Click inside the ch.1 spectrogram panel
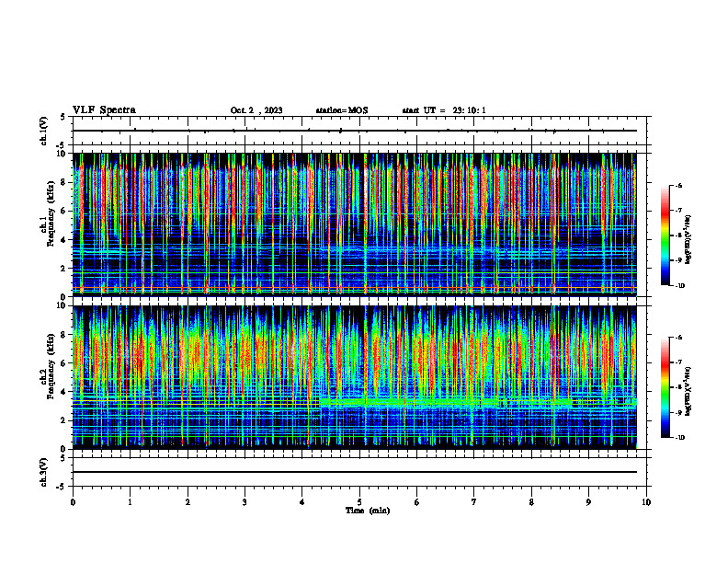The image size is (728, 563). point(354,224)
